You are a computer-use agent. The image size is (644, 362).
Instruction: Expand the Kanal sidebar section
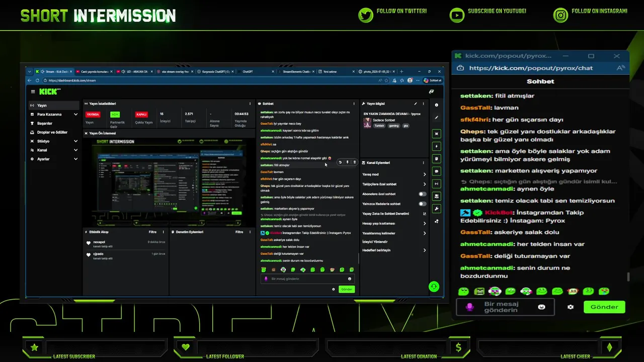[x=54, y=150]
